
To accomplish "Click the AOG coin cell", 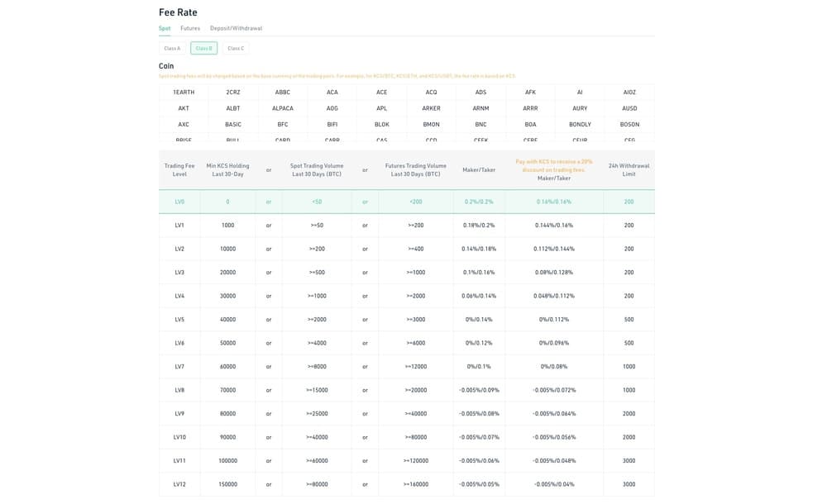I will point(332,108).
